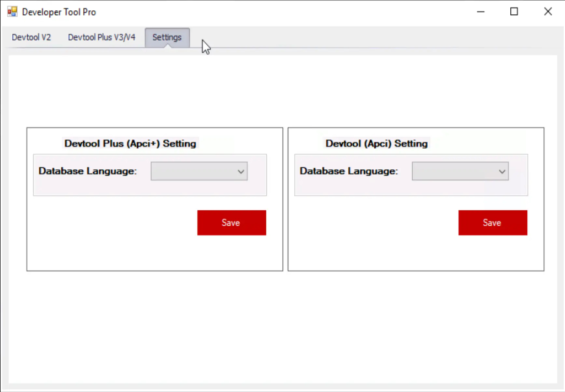
Task: Open the Apci+ Database Language combo box
Action: coord(195,171)
